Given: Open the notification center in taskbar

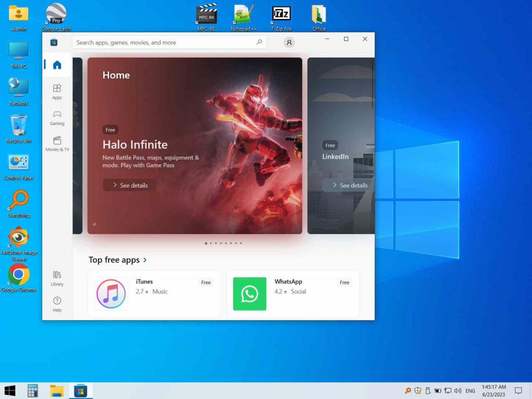Looking at the screenshot, I should point(518,391).
